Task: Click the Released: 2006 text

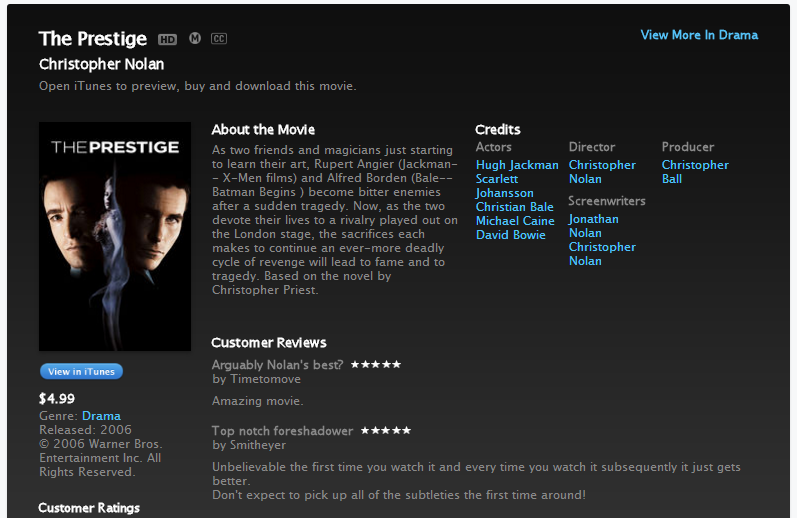Action: click(x=85, y=430)
